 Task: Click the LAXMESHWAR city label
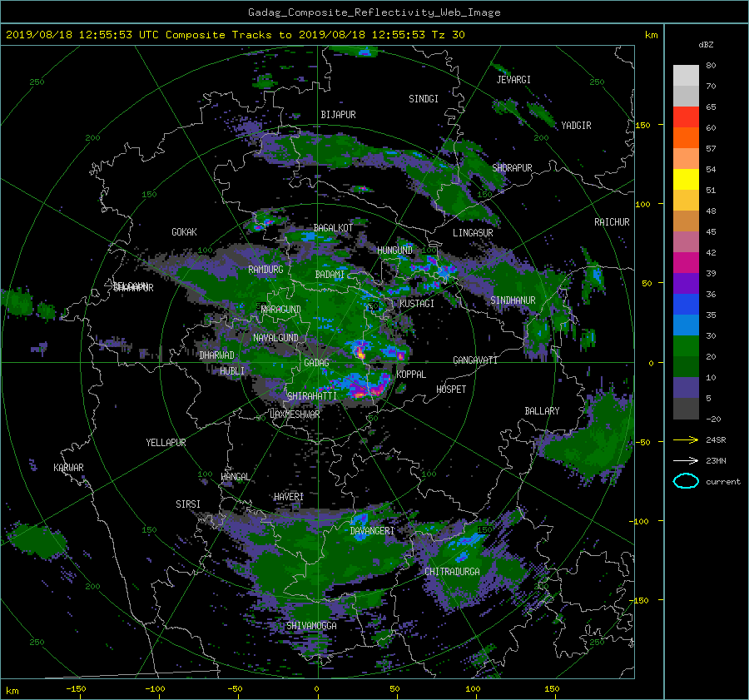(x=295, y=415)
